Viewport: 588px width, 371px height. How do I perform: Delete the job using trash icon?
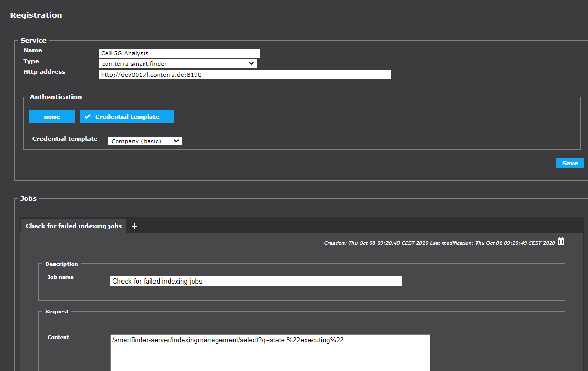coord(561,241)
